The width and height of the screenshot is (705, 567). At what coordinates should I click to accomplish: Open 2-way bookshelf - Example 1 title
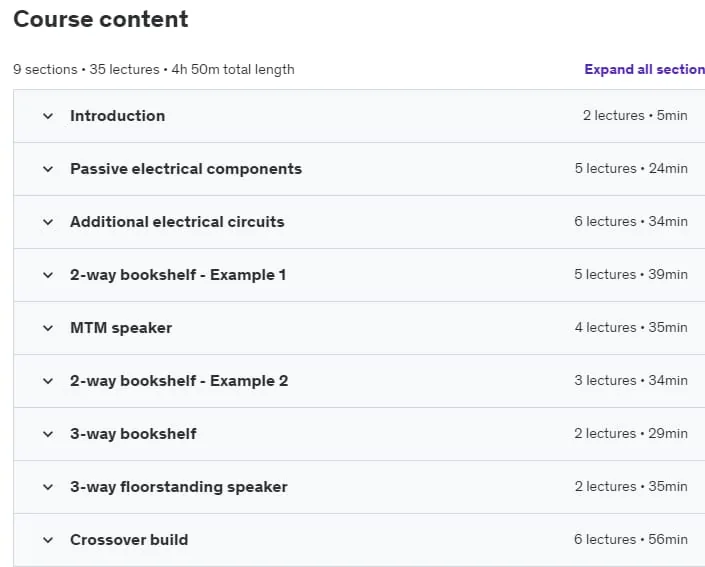click(178, 275)
